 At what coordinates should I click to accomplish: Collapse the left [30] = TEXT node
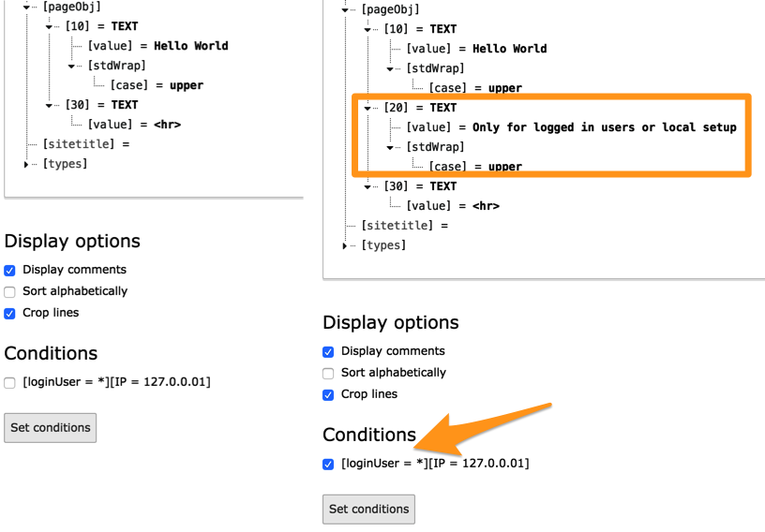coord(50,105)
